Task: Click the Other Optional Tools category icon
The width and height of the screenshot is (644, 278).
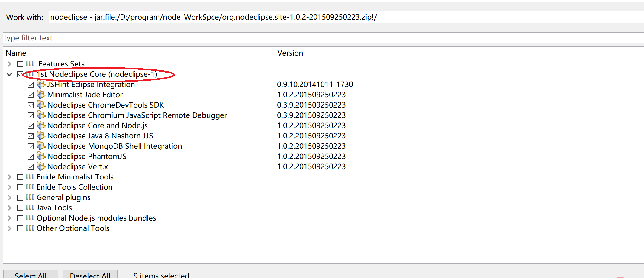Action: pos(30,228)
